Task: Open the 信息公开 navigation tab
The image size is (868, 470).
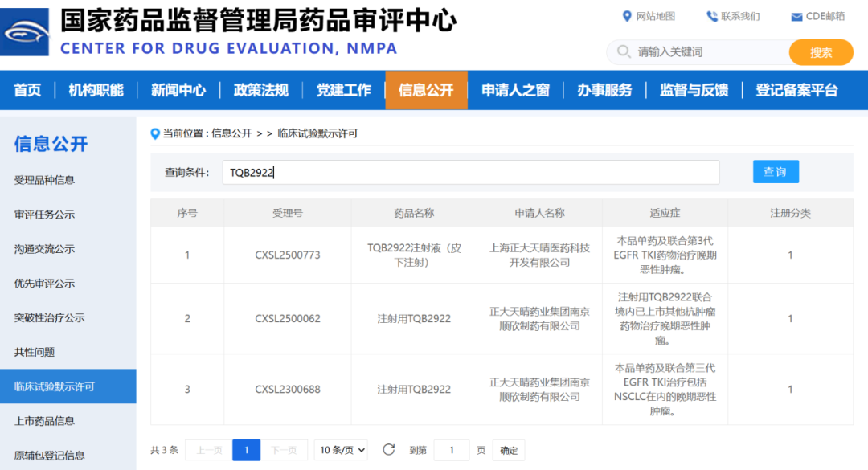Action: [426, 90]
